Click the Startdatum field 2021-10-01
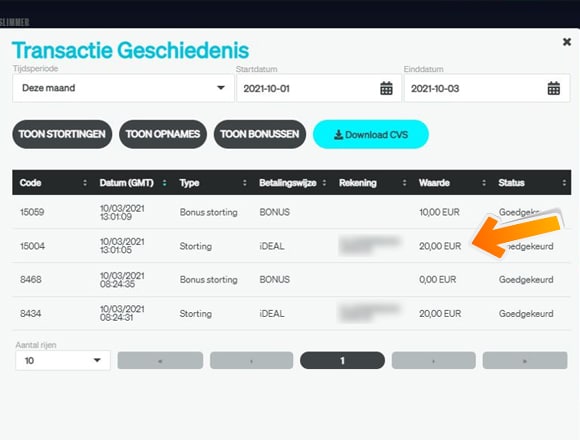 319,88
